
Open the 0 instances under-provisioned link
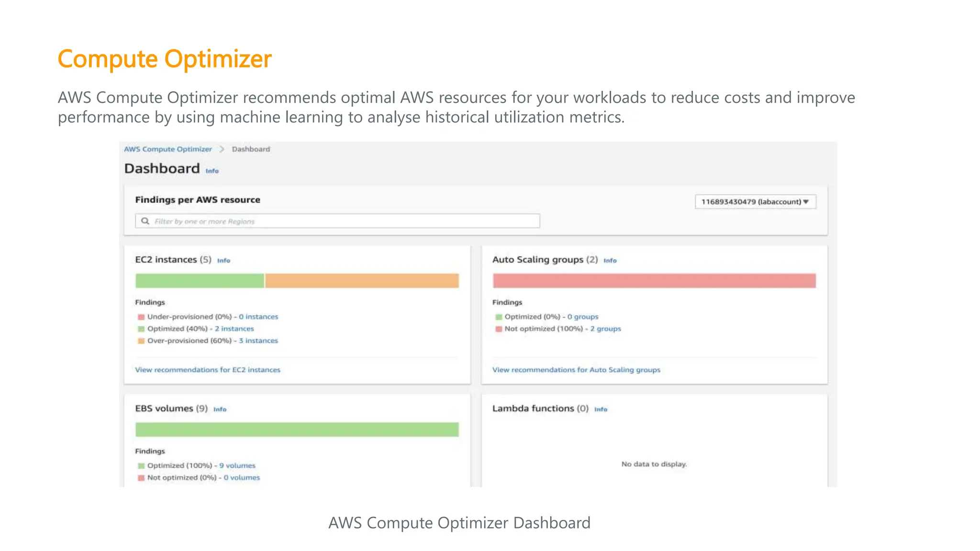coord(258,317)
